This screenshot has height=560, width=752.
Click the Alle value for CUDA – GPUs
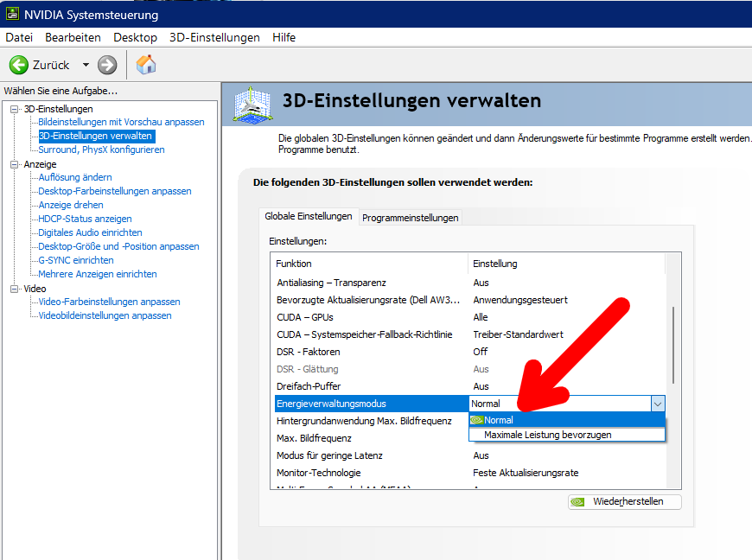[480, 317]
